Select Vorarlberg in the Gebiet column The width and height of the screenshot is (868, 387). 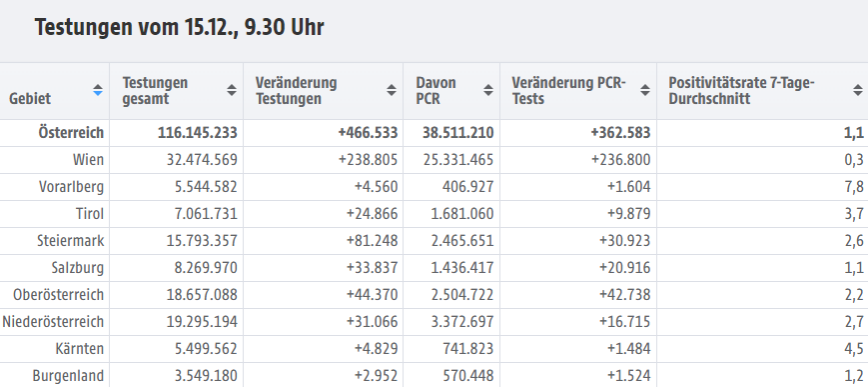click(x=71, y=187)
